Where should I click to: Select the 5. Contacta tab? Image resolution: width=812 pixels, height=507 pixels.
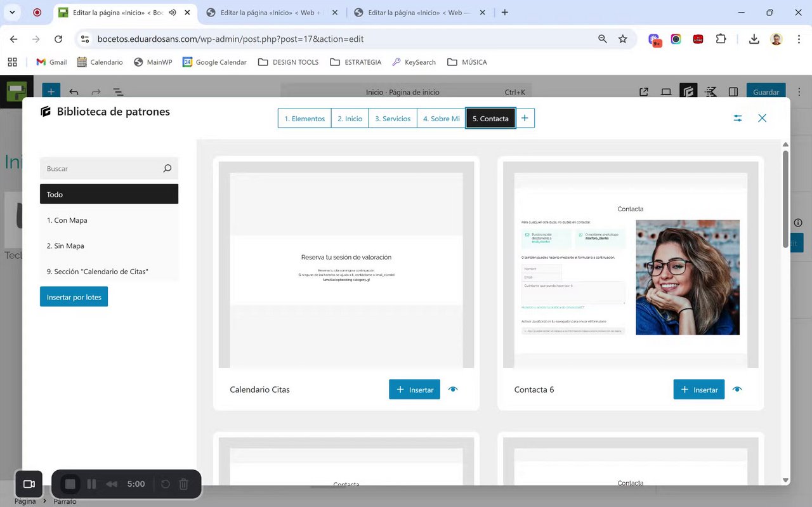(490, 118)
